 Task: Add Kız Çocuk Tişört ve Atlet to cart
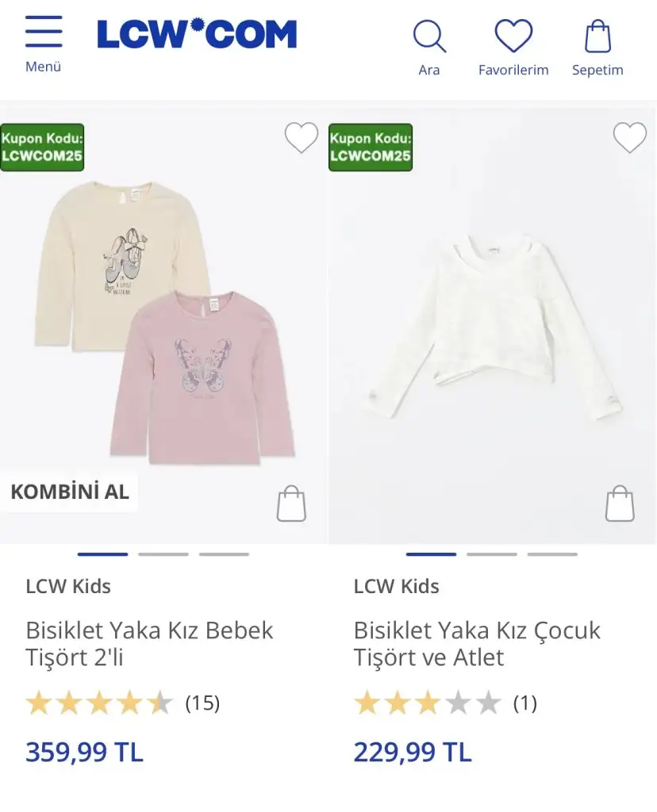coord(620,504)
